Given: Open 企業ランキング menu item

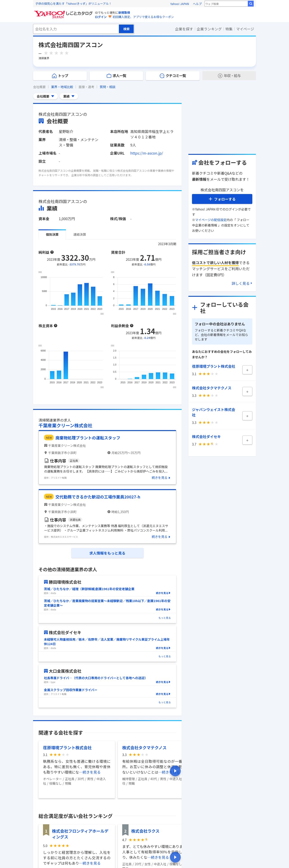Looking at the screenshot, I should (x=209, y=29).
